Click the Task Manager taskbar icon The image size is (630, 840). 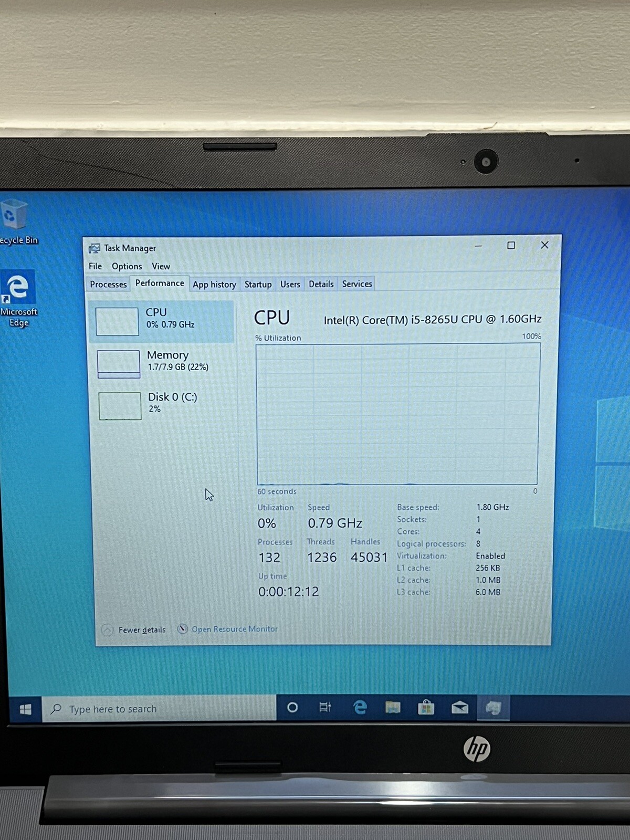[x=493, y=708]
